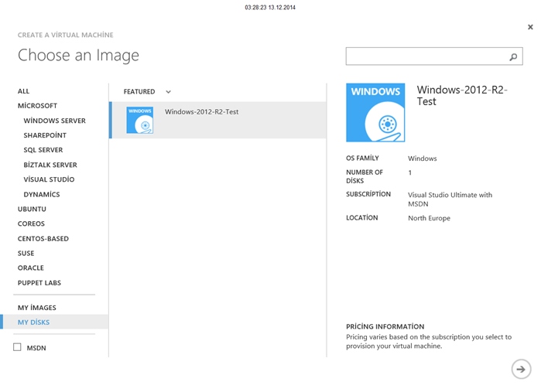Viewport: 541px width, 392px height.
Task: Click the number of disks value 1
Action: click(x=410, y=172)
